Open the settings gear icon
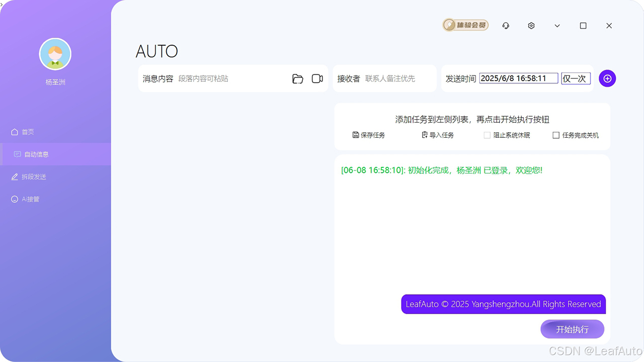The image size is (644, 362). (x=531, y=25)
